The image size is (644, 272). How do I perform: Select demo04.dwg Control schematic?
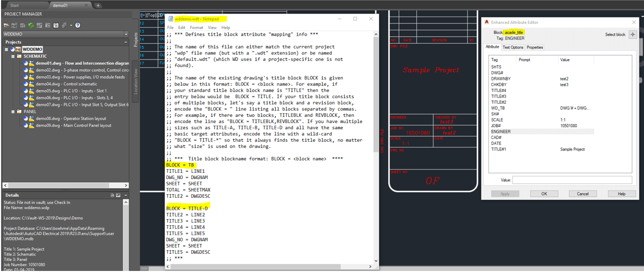[66, 84]
